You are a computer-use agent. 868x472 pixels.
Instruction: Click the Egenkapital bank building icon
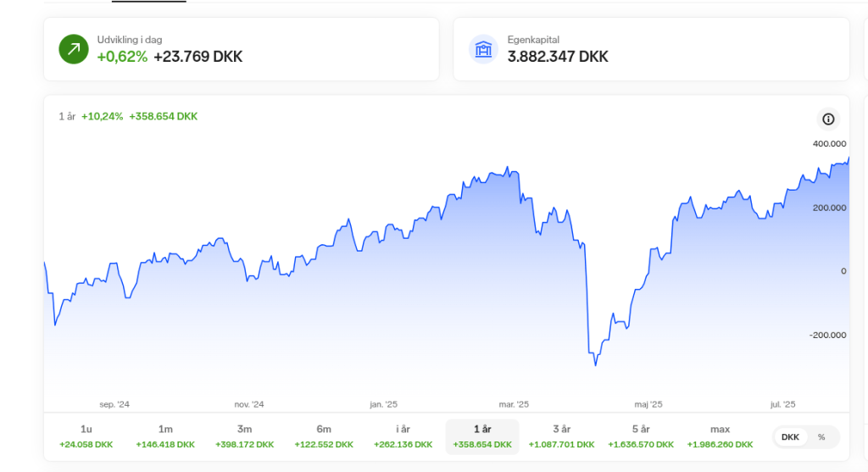coord(483,49)
